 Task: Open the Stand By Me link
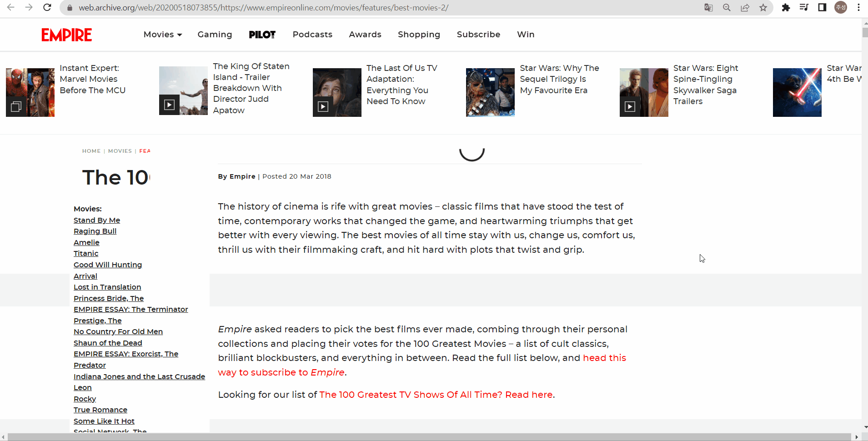pos(97,220)
